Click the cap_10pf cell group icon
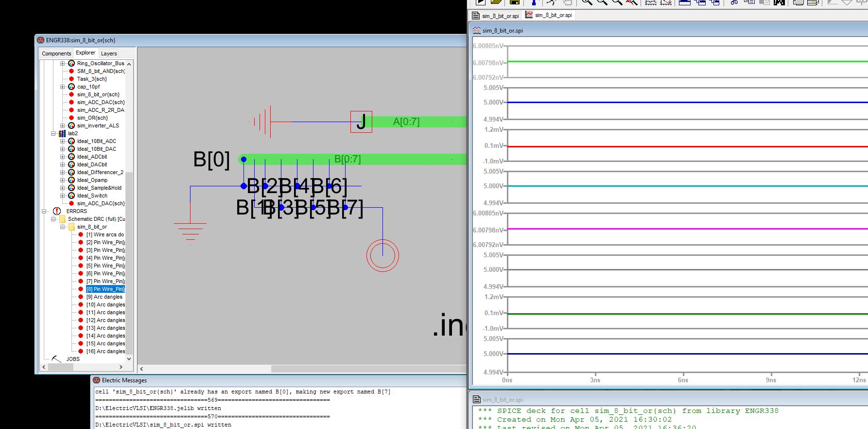Screen dimensions: 868x429 [x=71, y=87]
